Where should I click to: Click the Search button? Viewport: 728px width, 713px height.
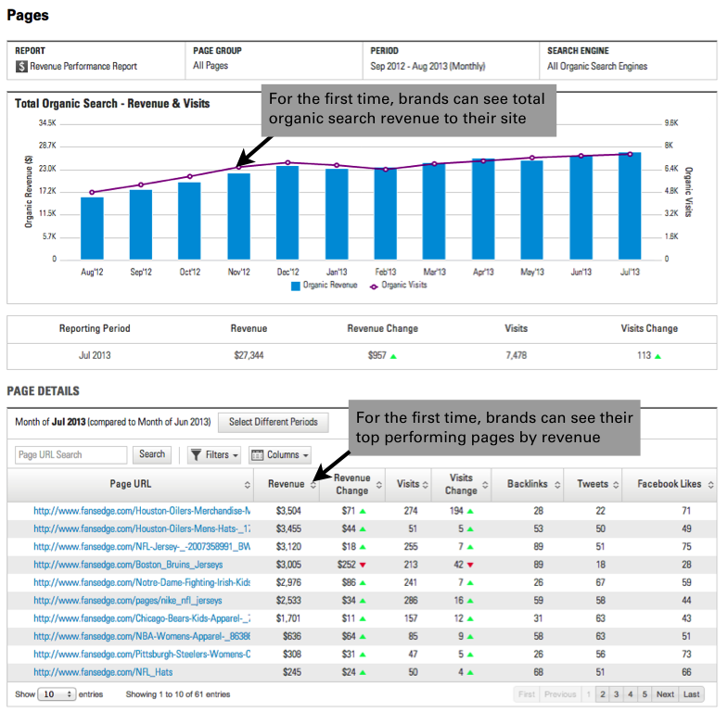point(152,454)
